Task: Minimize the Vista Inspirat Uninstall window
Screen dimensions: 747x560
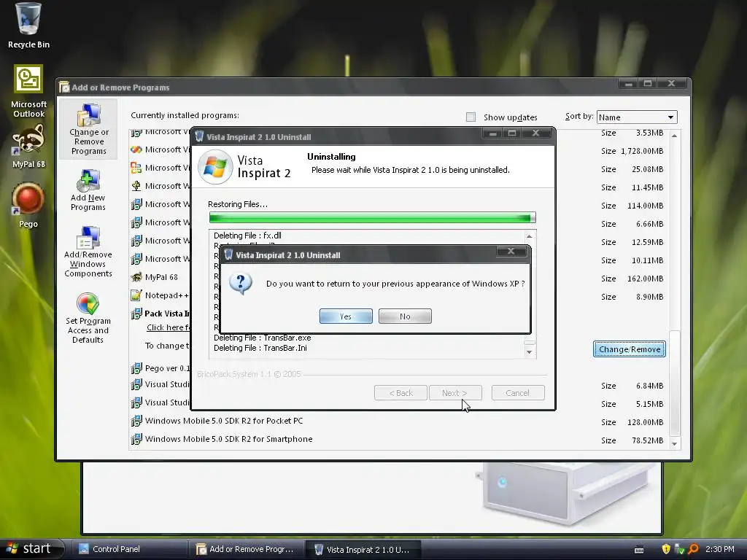Action: [492, 133]
